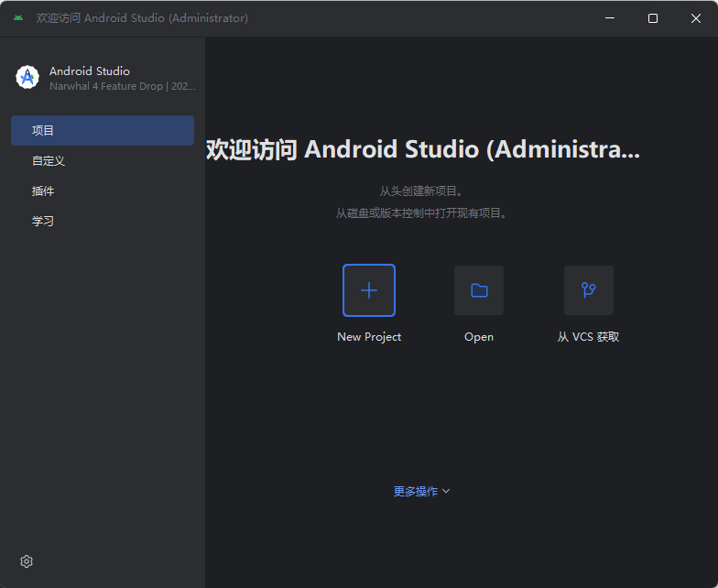
Task: Expand the 更多操作 dropdown
Action: point(416,491)
